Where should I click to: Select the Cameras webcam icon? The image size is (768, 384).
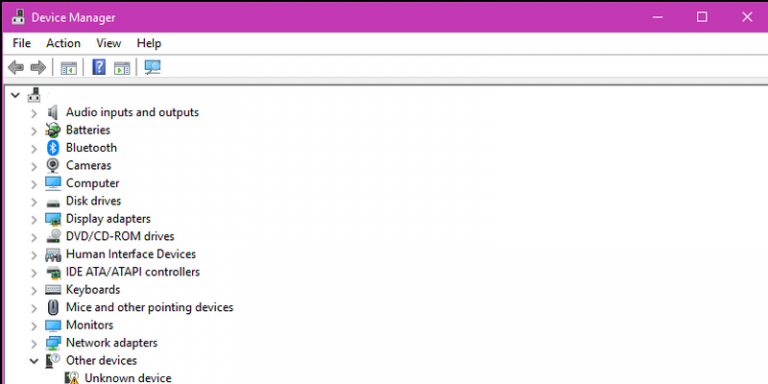(x=53, y=166)
